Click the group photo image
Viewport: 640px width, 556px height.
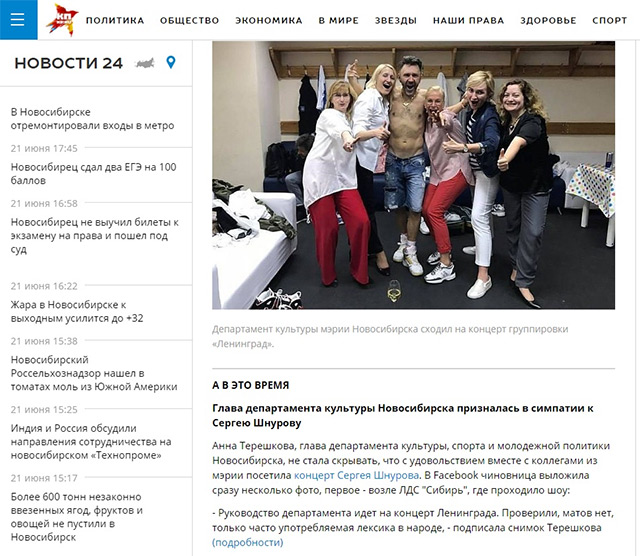[x=413, y=175]
